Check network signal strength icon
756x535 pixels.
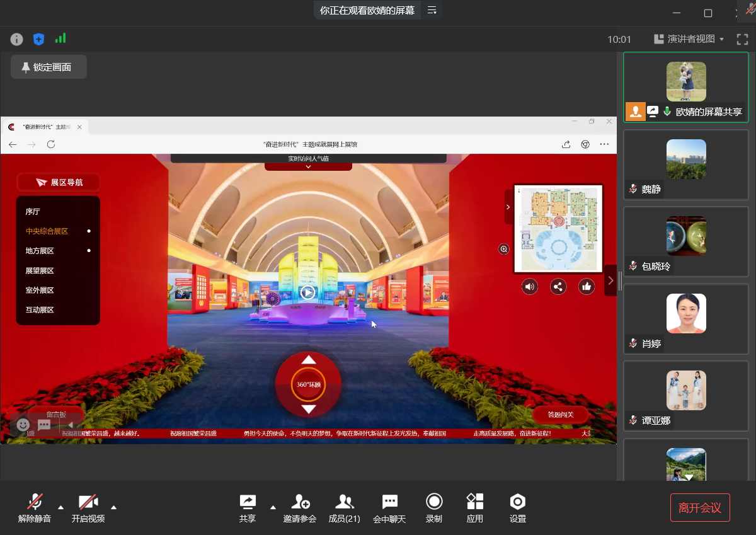tap(60, 38)
